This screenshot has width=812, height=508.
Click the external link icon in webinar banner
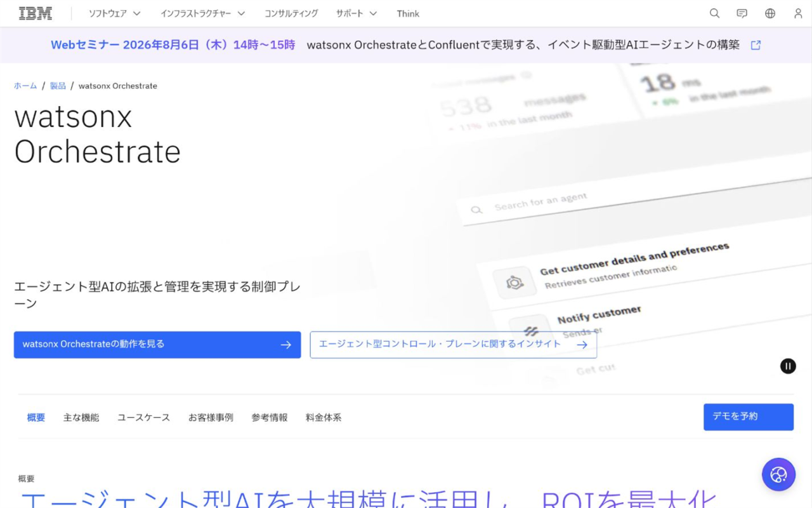tap(756, 45)
